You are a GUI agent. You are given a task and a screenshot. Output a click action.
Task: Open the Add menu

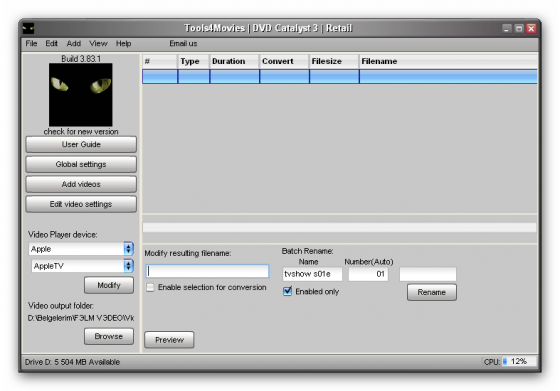tap(74, 44)
